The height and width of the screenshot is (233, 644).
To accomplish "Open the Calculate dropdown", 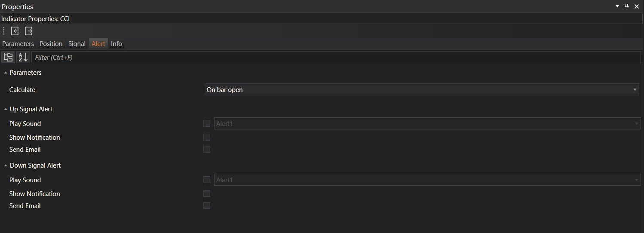I will click(x=421, y=90).
